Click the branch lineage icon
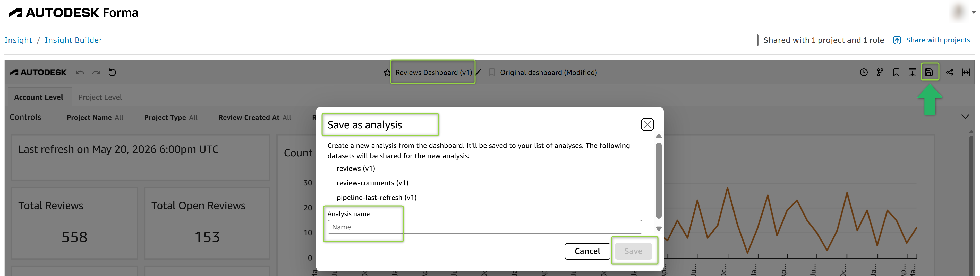This screenshot has height=276, width=980. (880, 72)
